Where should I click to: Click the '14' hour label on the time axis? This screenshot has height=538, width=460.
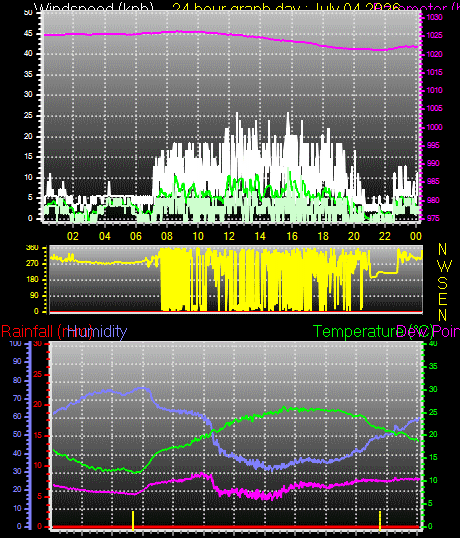(260, 236)
